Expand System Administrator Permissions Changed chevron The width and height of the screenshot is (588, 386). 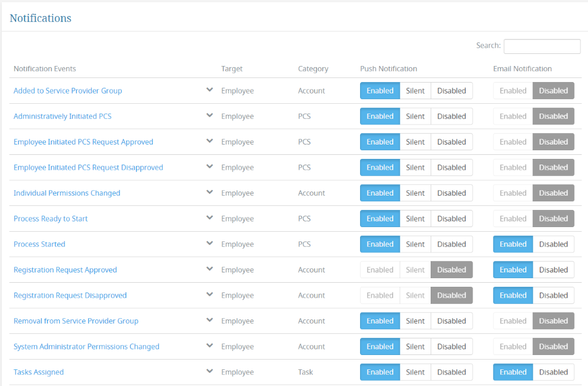(x=210, y=346)
